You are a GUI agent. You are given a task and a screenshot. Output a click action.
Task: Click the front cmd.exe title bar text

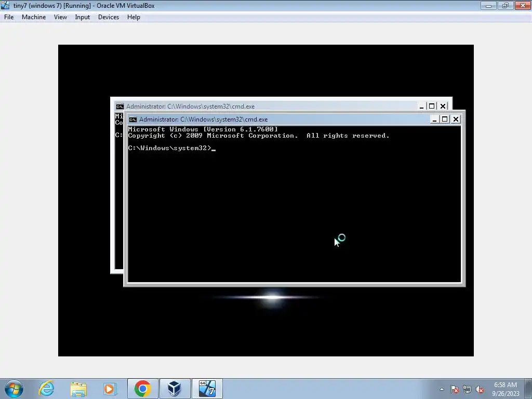[x=203, y=119]
